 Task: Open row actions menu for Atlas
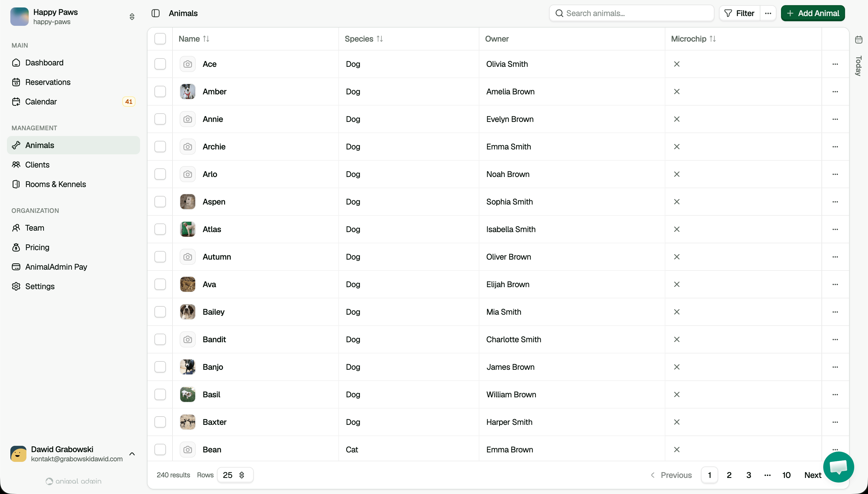pos(835,230)
